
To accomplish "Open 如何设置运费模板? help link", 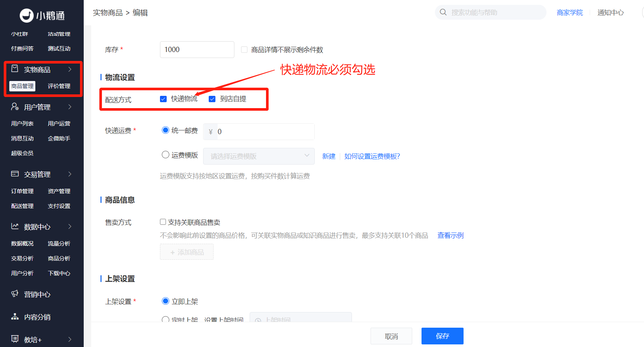I will [372, 156].
